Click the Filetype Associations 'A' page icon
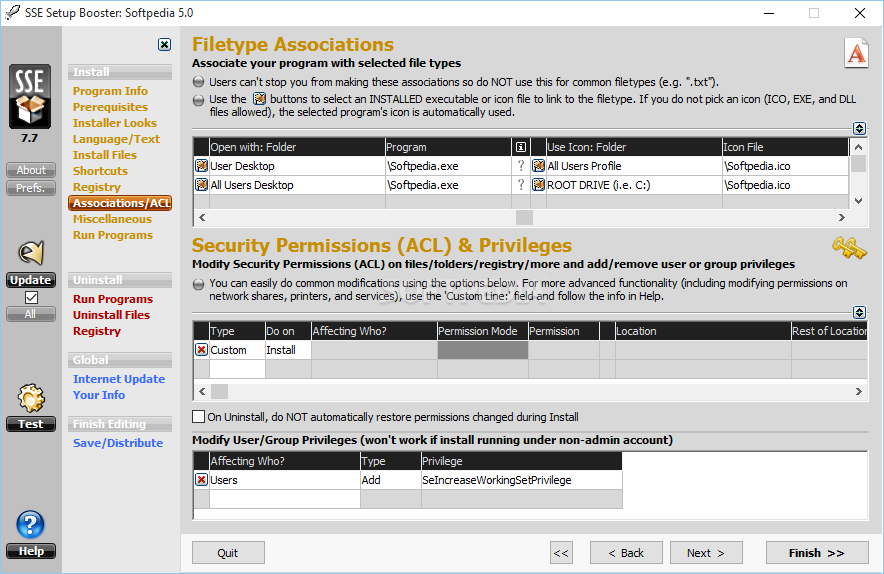884x574 pixels. click(x=856, y=53)
